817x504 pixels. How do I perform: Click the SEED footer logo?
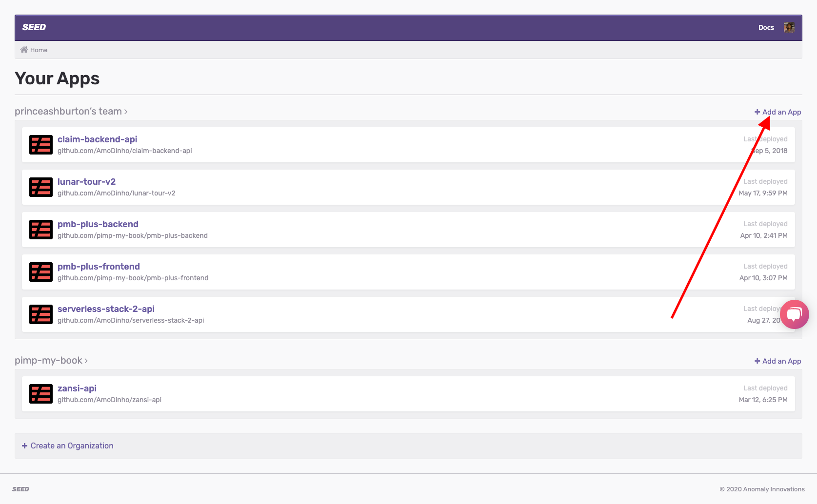tap(20, 489)
